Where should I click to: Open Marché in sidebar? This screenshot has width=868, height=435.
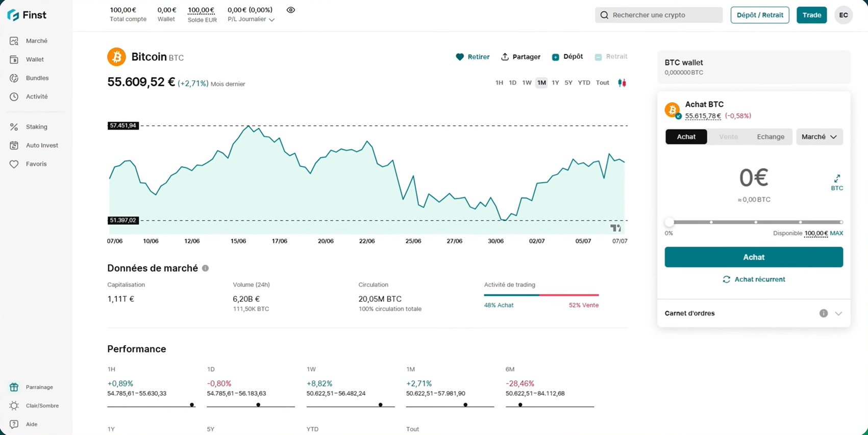[x=29, y=41]
